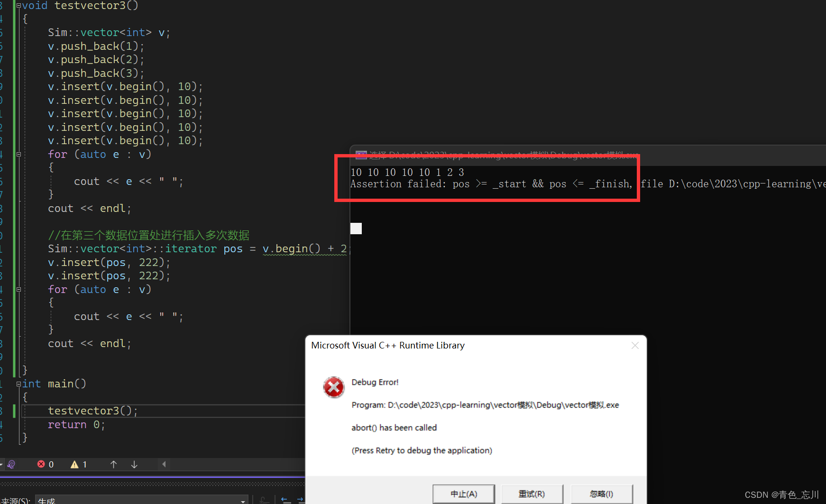Click the console window title bar icon
The width and height of the screenshot is (826, 504).
361,155
